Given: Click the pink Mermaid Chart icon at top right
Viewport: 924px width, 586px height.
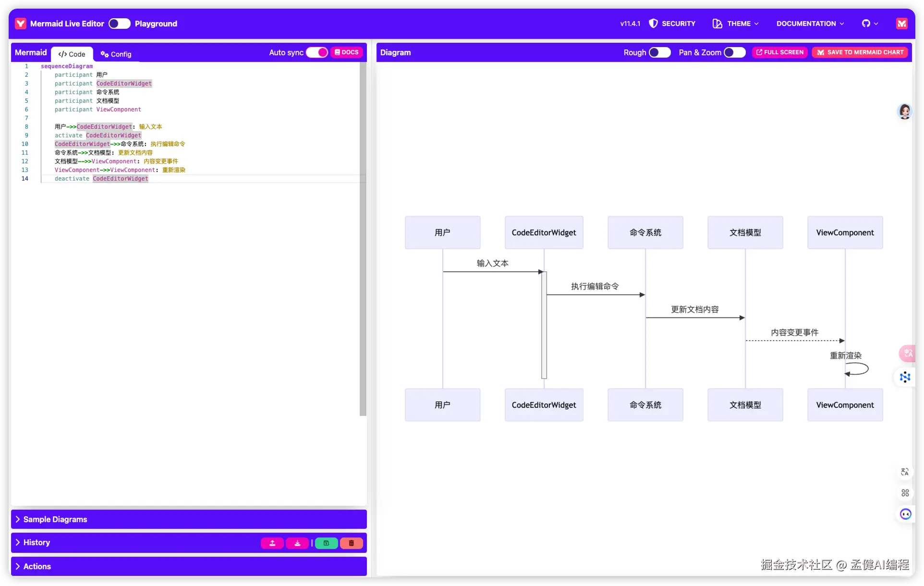Looking at the screenshot, I should [x=901, y=24].
